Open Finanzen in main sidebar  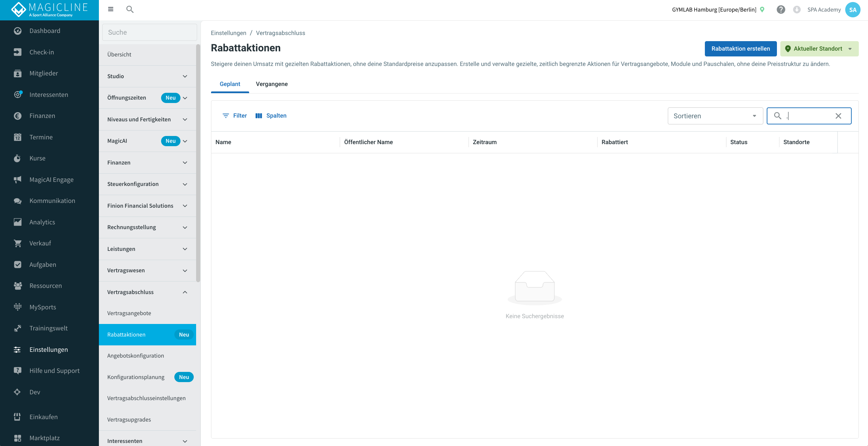[49, 116]
